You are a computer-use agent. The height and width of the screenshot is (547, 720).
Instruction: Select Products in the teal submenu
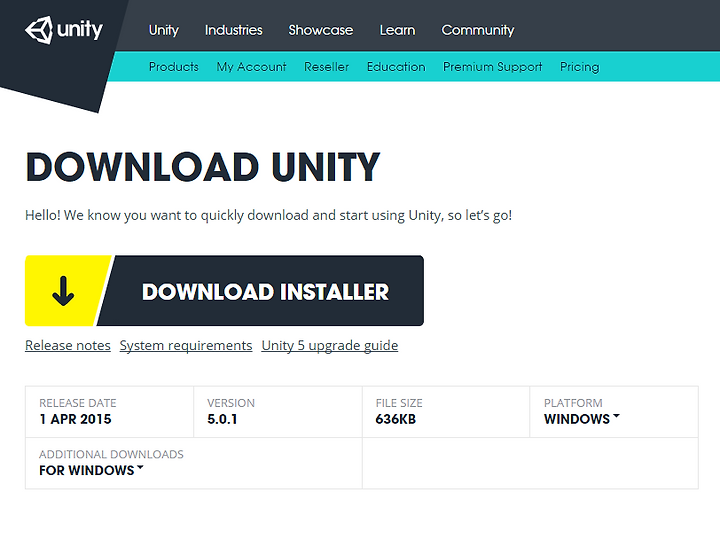174,67
